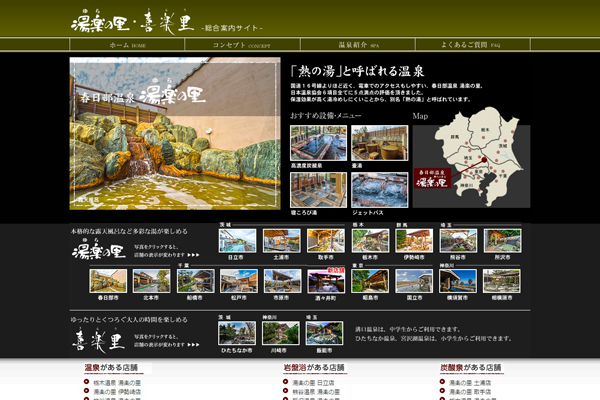Select the ひたちなか市 喜楽里 store thumbnail
Image resolution: width=600 pixels, height=400 pixels.
point(236,333)
